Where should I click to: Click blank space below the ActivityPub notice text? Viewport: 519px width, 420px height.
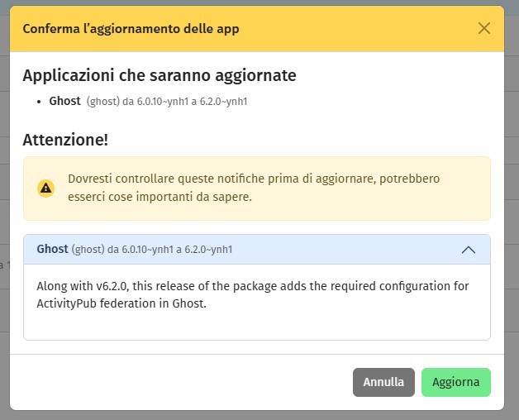(256, 325)
